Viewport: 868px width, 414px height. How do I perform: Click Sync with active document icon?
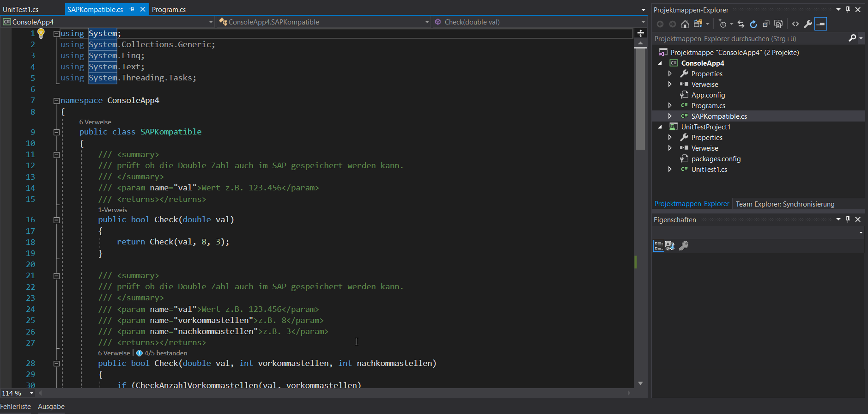pos(741,24)
